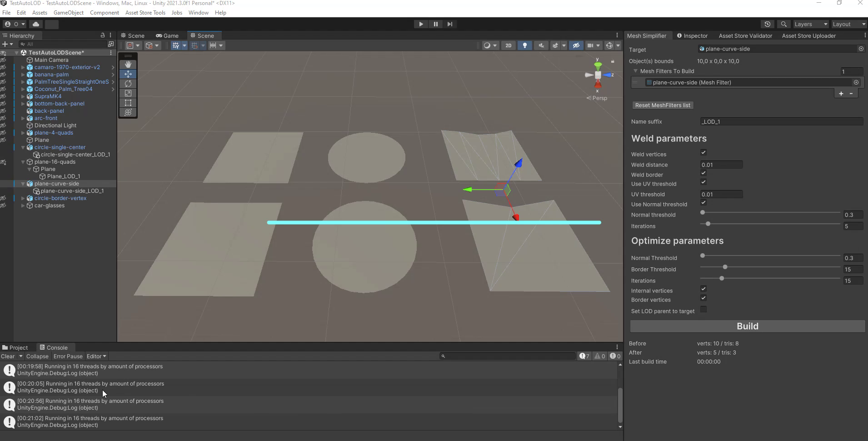Toggle the Internal vertices checkbox
This screenshot has width=868, height=441.
(703, 289)
